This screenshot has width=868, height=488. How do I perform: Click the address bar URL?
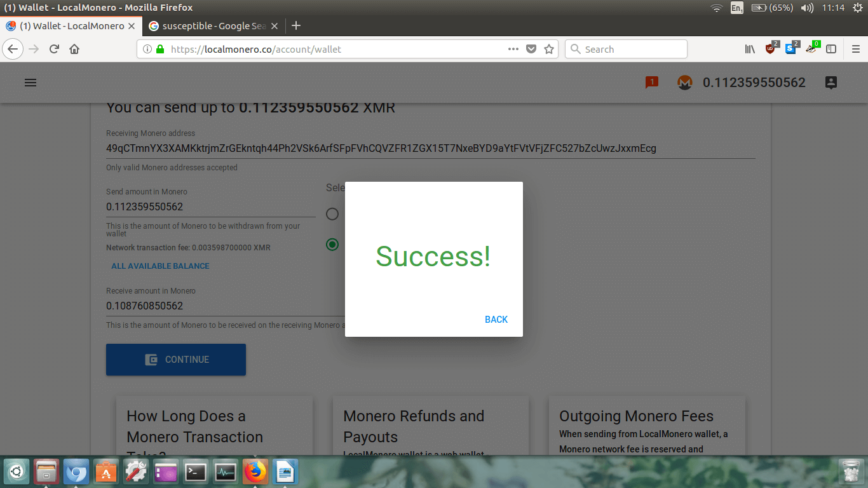coord(256,49)
